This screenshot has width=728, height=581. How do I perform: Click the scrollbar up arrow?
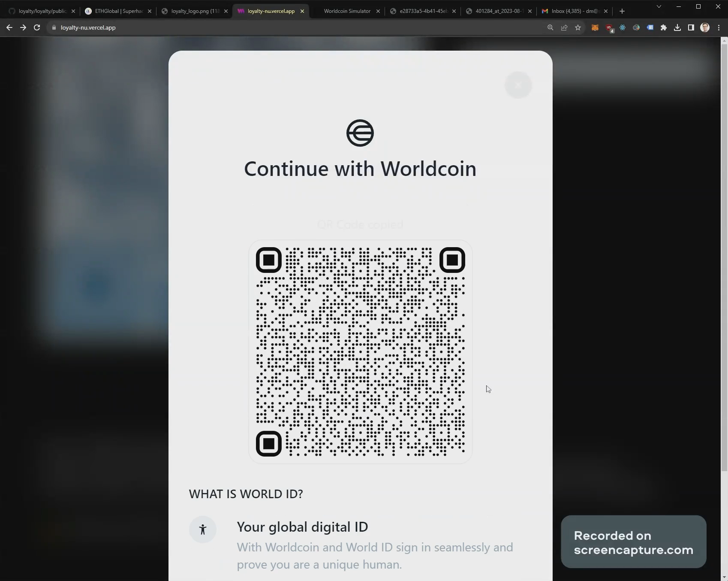click(725, 41)
